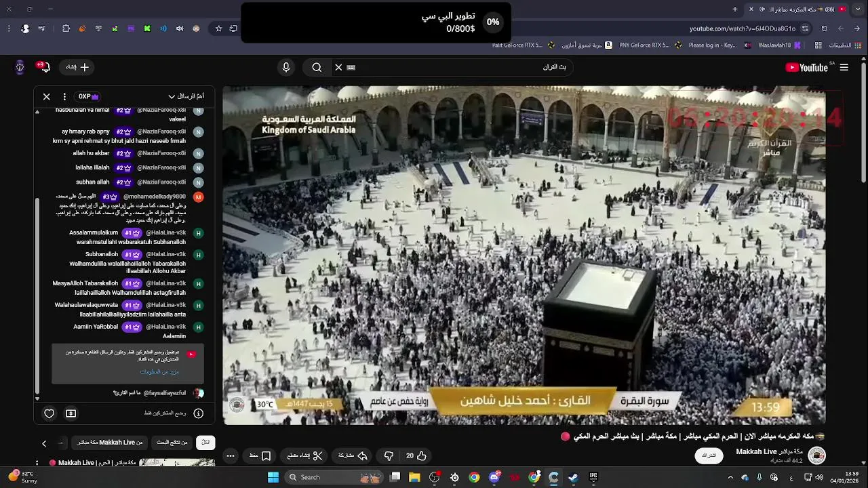This screenshot has width=868, height=488.
Task: Open more actions three-dot button below video
Action: pos(231,455)
